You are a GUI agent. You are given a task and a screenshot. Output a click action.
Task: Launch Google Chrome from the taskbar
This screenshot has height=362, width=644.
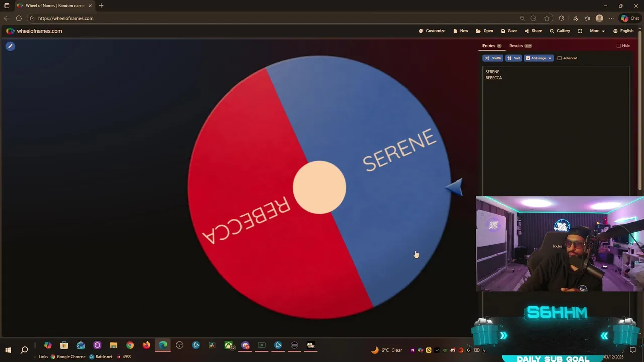[130, 345]
